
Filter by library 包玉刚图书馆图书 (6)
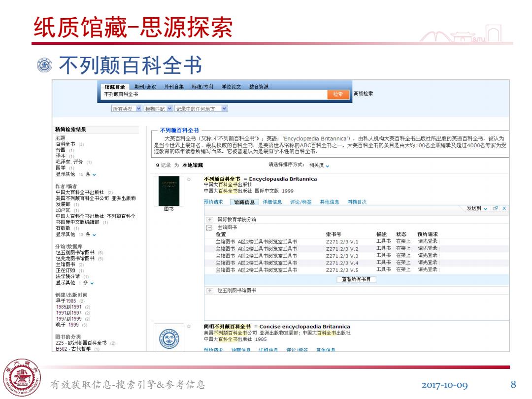(x=79, y=253)
